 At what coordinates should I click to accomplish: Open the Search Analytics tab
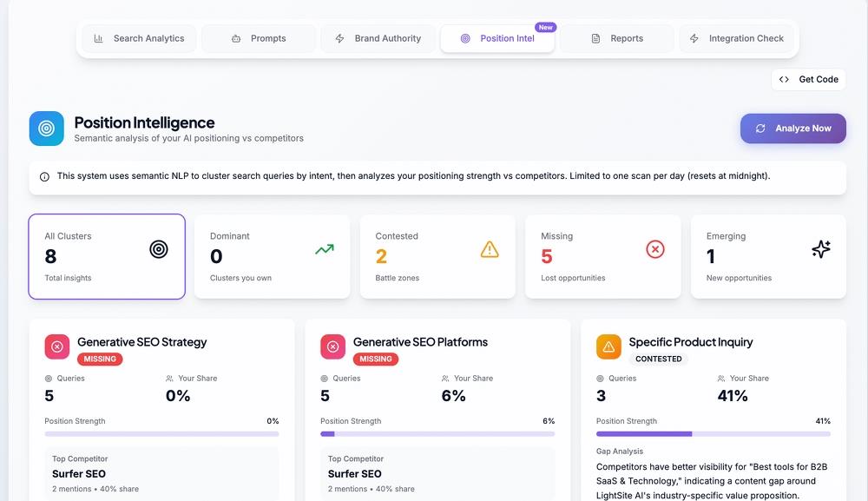pyautogui.click(x=139, y=38)
